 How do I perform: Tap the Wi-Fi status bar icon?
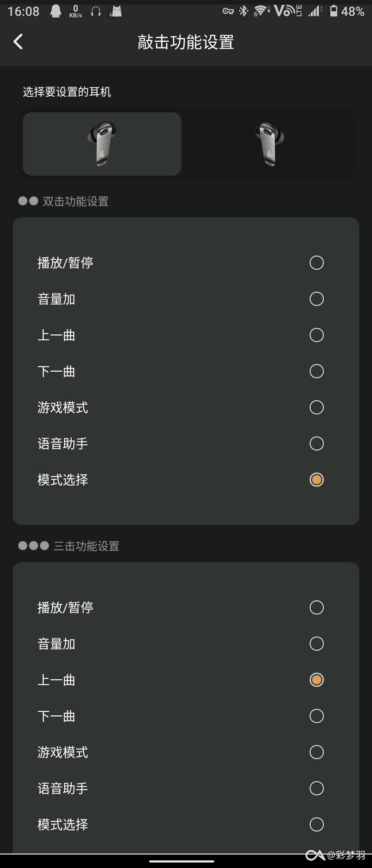click(261, 11)
